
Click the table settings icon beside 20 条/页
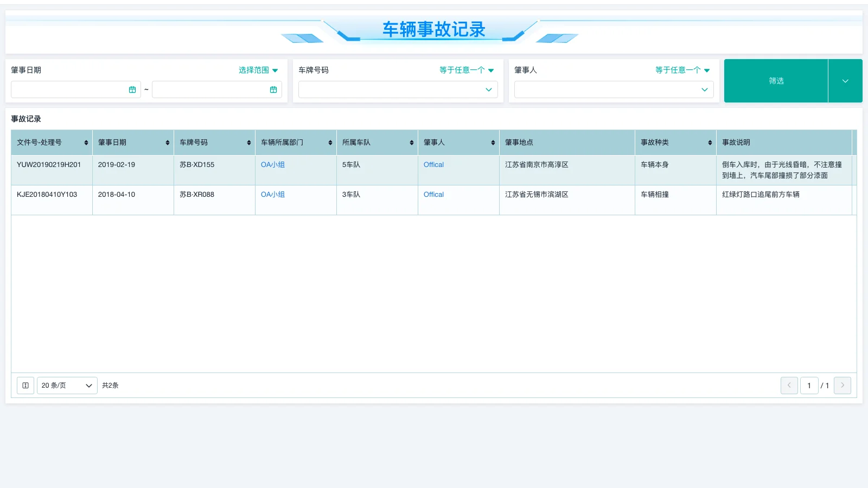25,385
